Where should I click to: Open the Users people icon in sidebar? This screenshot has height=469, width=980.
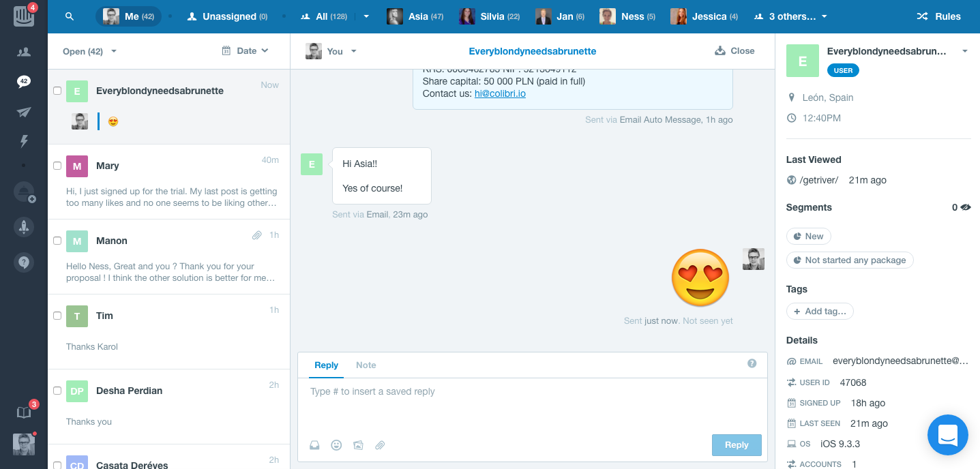[24, 52]
